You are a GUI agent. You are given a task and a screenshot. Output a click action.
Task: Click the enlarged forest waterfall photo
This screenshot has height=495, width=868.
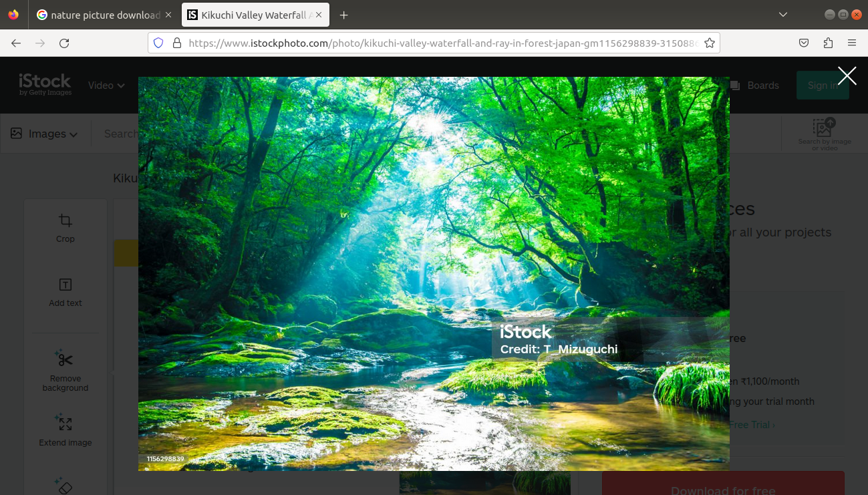tap(434, 274)
